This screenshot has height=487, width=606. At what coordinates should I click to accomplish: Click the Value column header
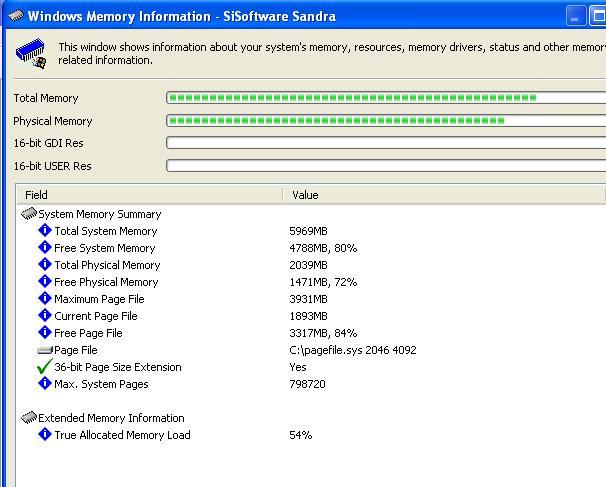pyautogui.click(x=444, y=195)
